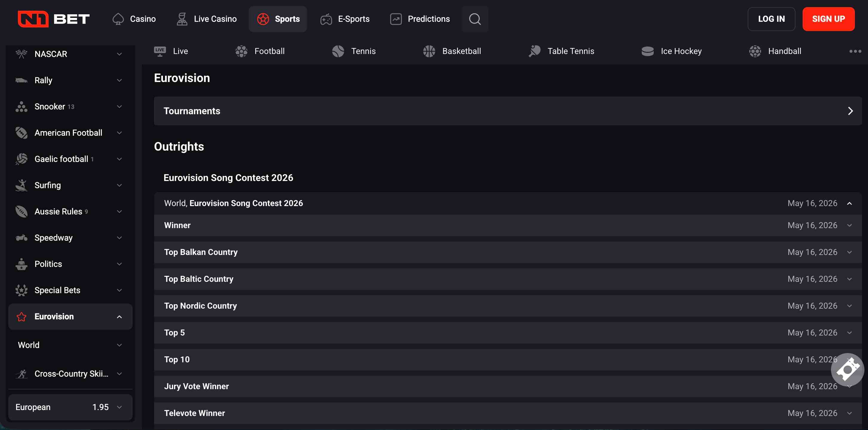Click the Casino spade icon
This screenshot has height=430, width=868.
point(118,19)
